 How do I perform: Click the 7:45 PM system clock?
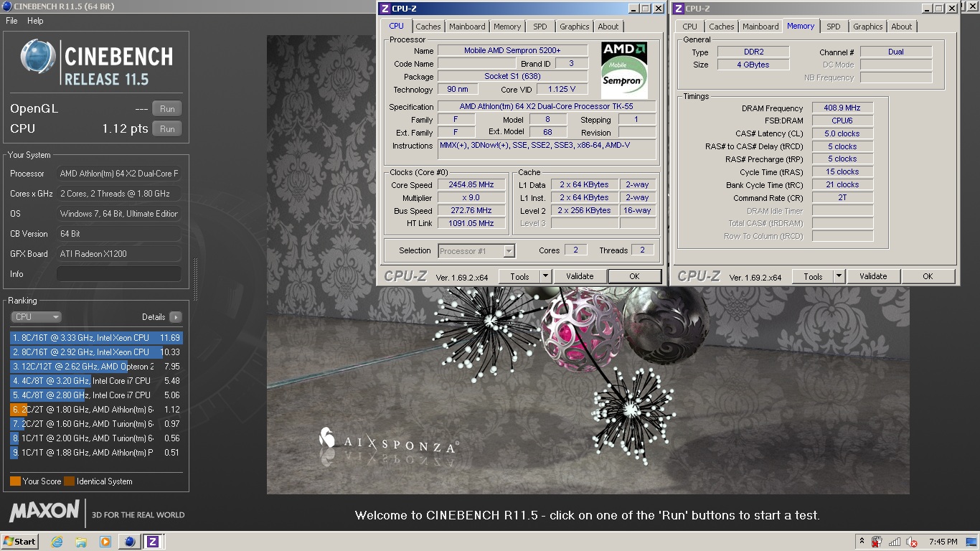pos(943,542)
